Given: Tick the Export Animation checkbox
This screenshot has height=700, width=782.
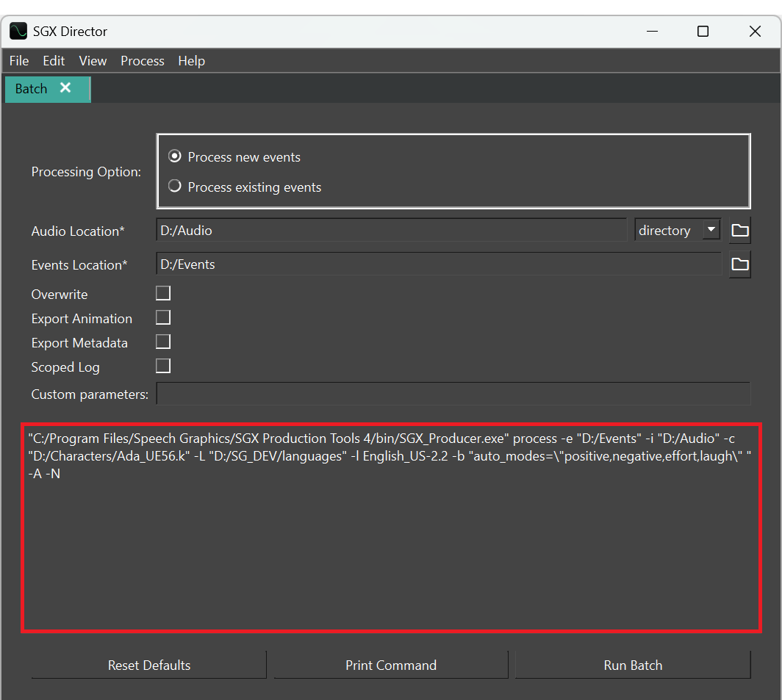Looking at the screenshot, I should 163,317.
